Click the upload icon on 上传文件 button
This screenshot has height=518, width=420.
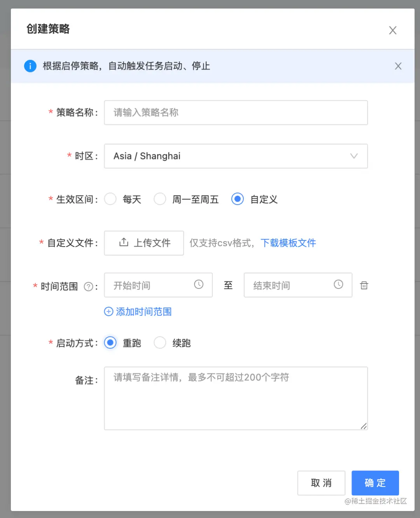(123, 243)
